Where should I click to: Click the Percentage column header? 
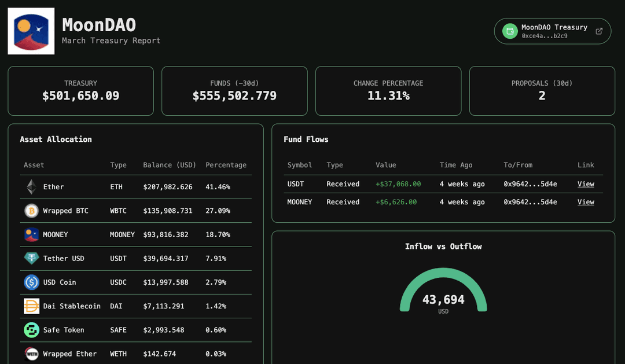(x=226, y=165)
